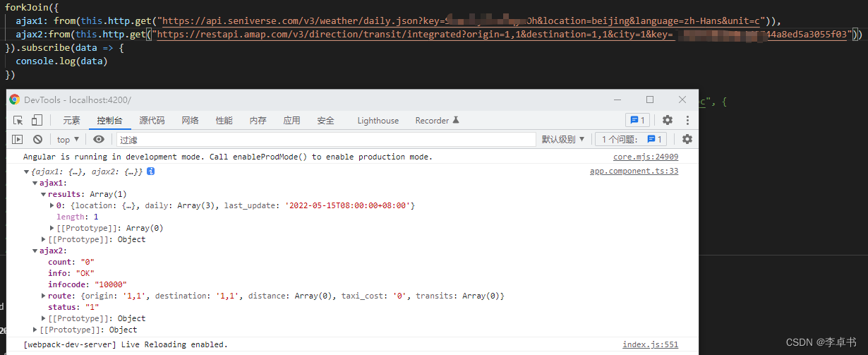Click the restapi.amap.com URL in code
868x355 pixels.
502,35
